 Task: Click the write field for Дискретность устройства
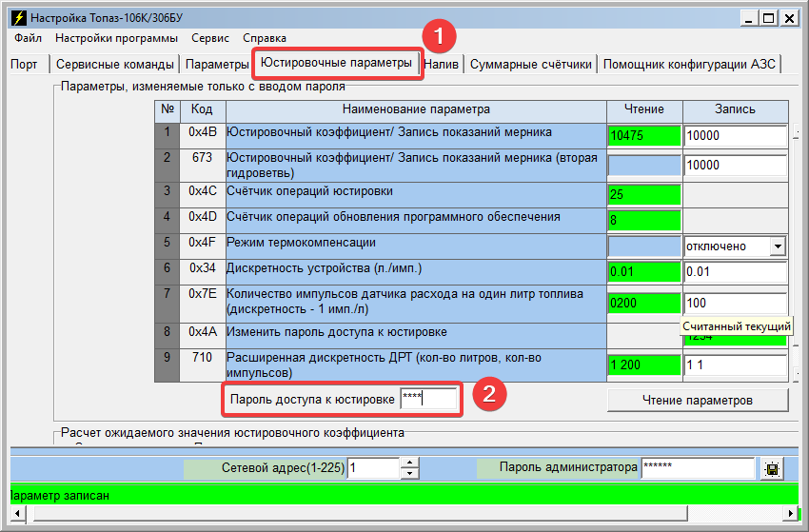[x=735, y=272]
